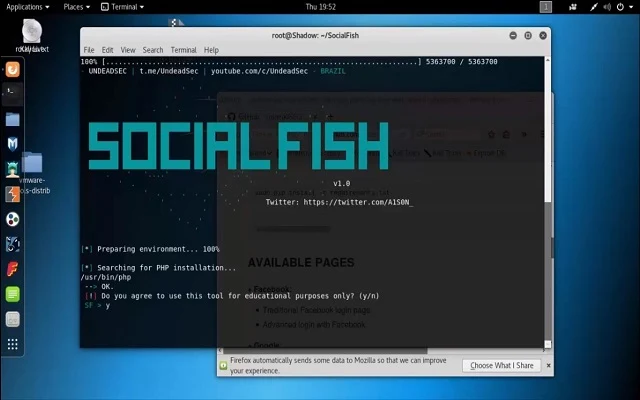640x400 pixels.
Task: Click Traditional Facebook login page text
Action: click(317, 310)
